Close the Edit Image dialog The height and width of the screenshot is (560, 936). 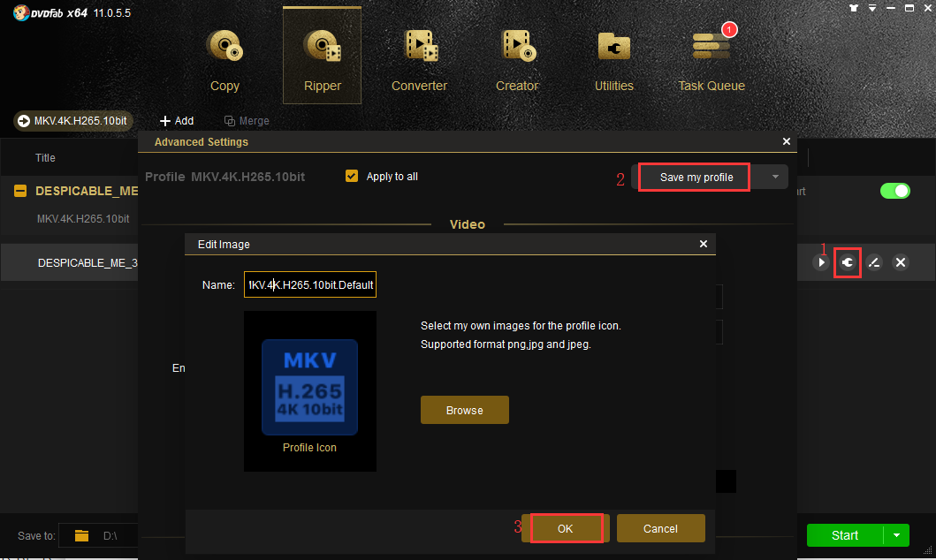tap(704, 244)
